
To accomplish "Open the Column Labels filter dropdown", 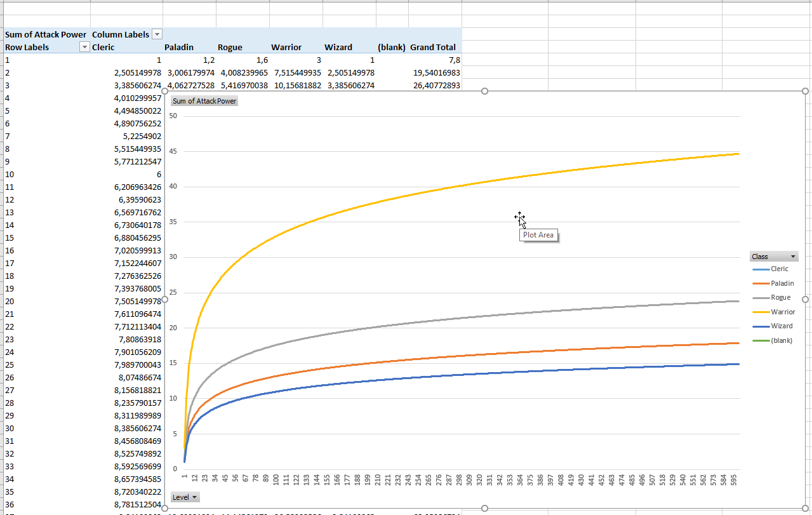I will [157, 34].
